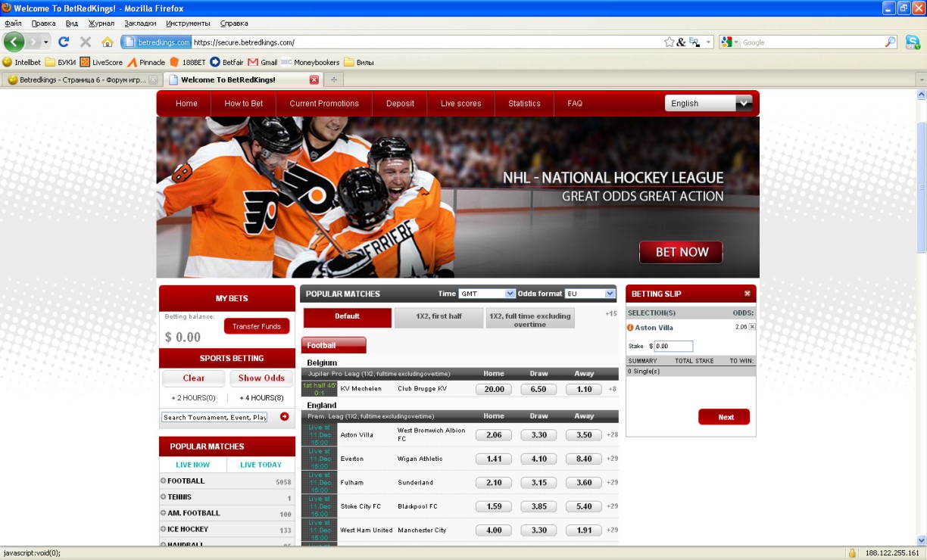Screen dimensions: 927x560
Task: Click the forward navigation arrow
Action: (33, 42)
